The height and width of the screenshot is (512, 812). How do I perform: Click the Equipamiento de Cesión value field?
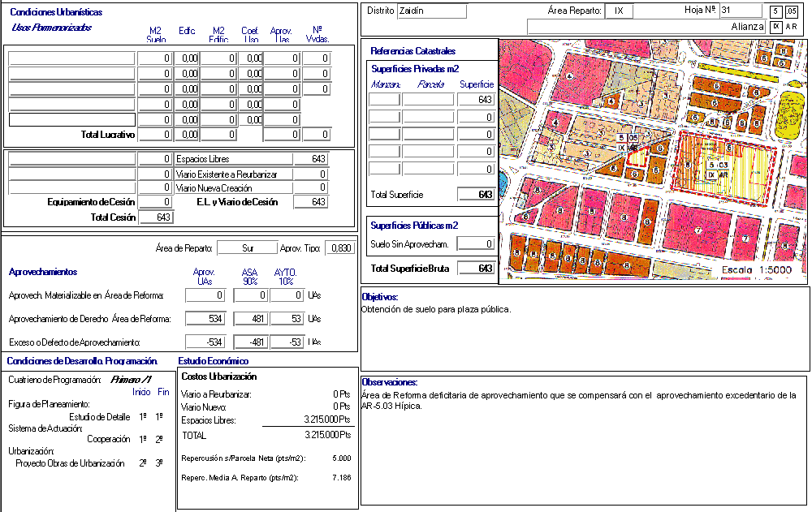156,202
